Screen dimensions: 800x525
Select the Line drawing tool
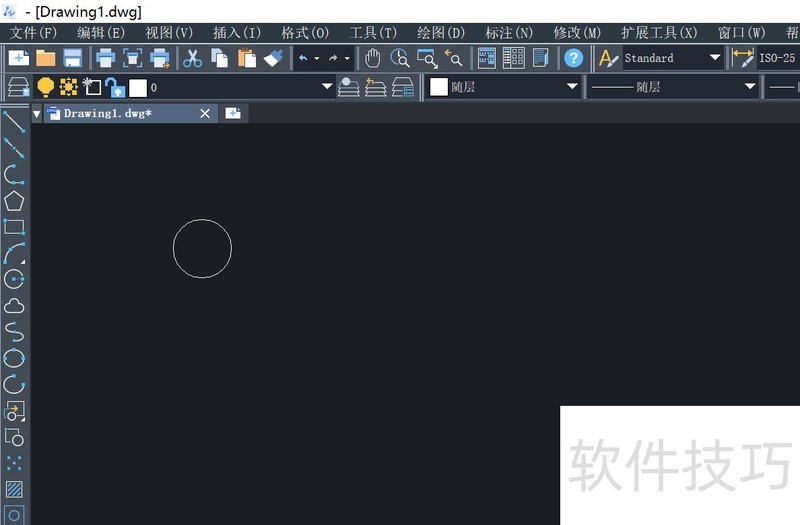click(14, 122)
